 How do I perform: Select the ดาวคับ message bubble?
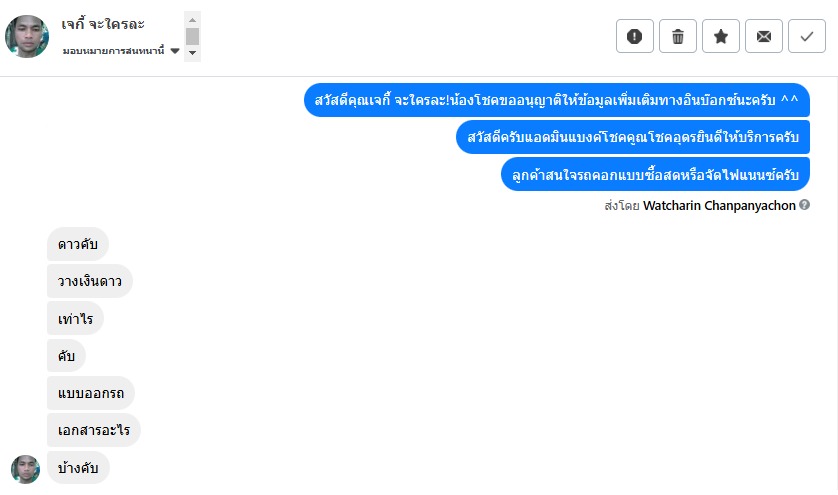coord(78,244)
